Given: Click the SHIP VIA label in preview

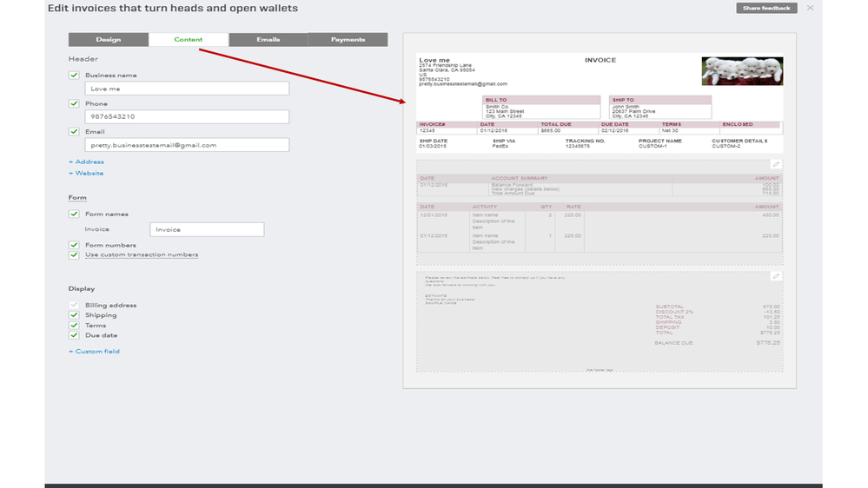Looking at the screenshot, I should (504, 141).
